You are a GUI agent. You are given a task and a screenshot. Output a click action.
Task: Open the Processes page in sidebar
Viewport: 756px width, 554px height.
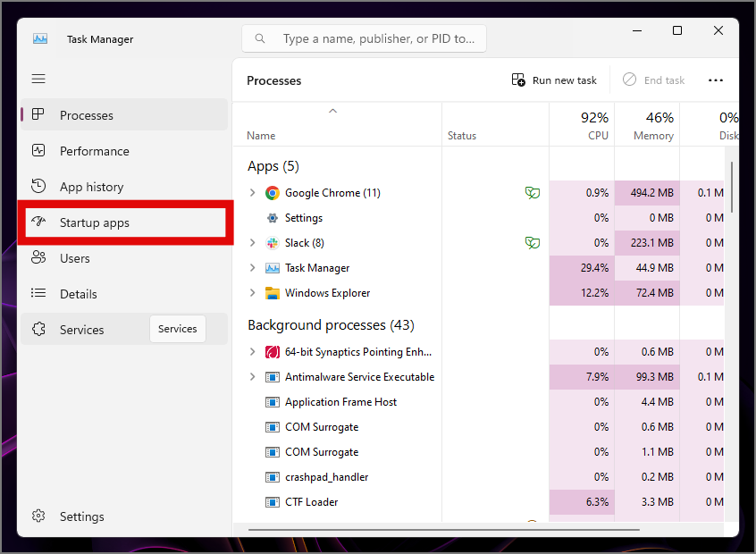(124, 114)
